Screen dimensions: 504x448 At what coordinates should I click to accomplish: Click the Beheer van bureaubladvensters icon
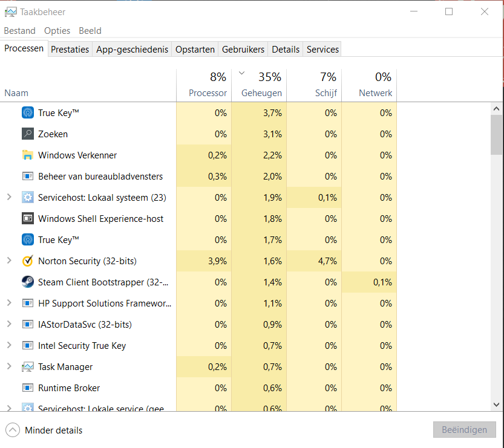27,177
